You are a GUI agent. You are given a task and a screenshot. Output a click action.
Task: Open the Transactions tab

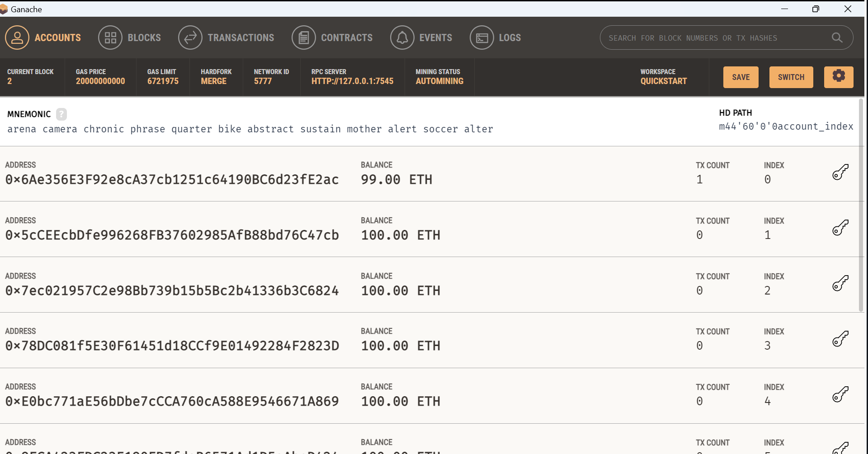[226, 37]
